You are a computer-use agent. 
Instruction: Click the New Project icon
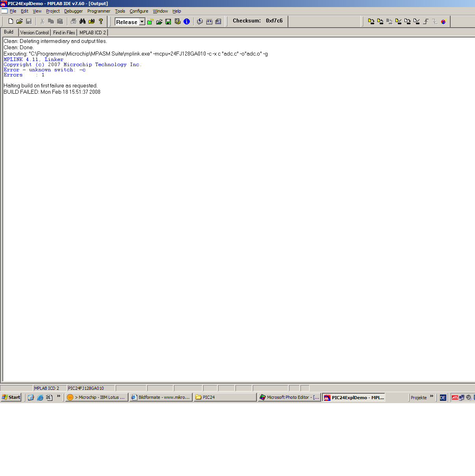[150, 22]
